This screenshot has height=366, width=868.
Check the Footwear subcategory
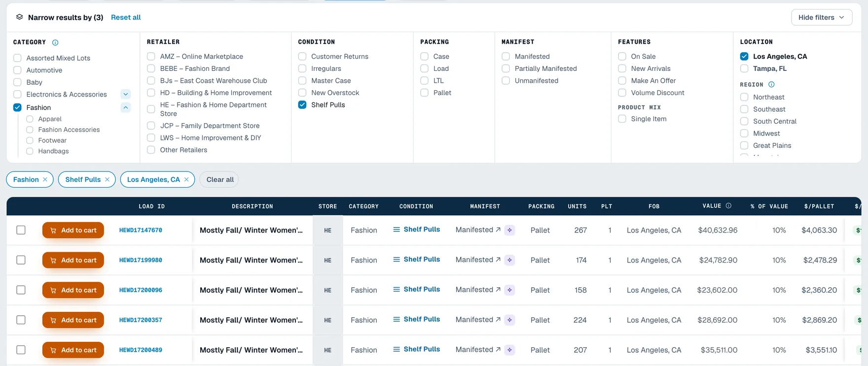tap(30, 140)
